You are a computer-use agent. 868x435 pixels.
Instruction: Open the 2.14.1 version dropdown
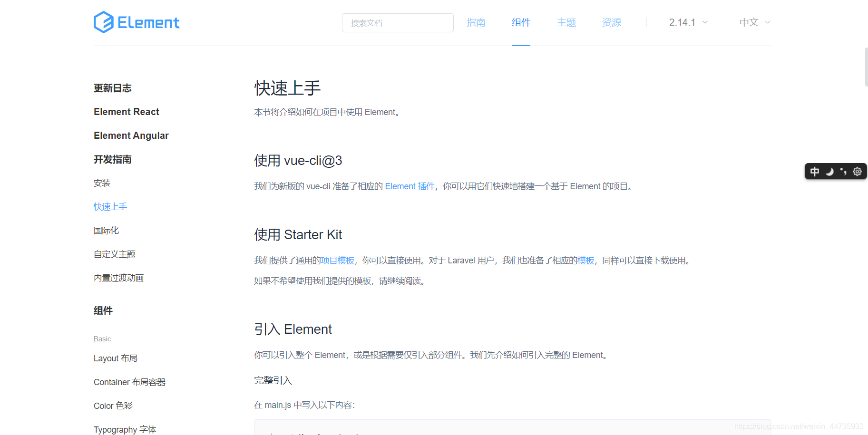pyautogui.click(x=688, y=22)
